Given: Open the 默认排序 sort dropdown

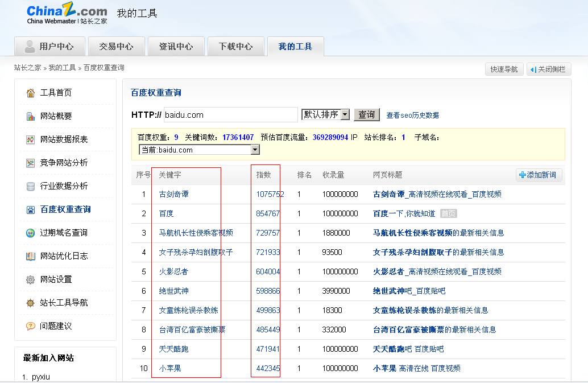Looking at the screenshot, I should tap(325, 114).
